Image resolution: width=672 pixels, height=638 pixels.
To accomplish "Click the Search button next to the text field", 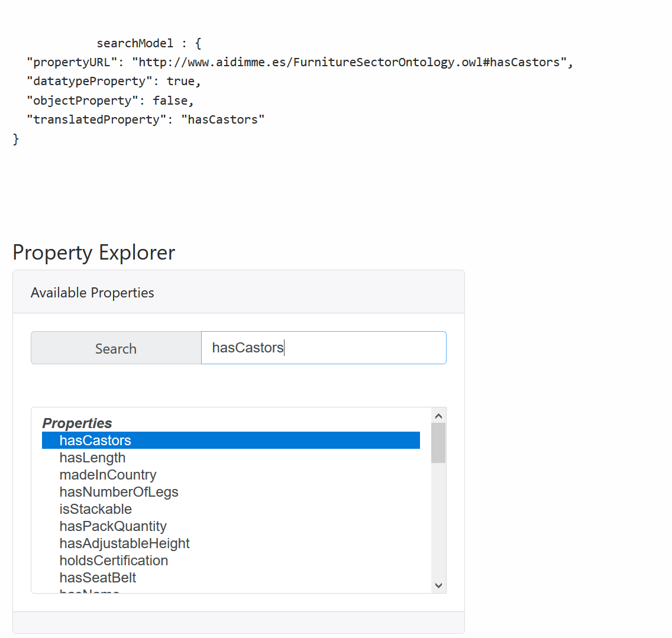I will pyautogui.click(x=115, y=348).
